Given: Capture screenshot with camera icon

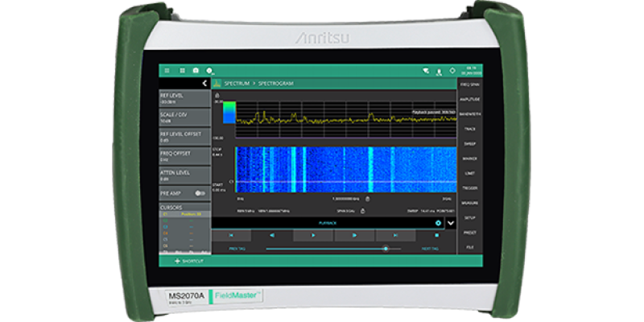Looking at the screenshot, I should (196, 71).
